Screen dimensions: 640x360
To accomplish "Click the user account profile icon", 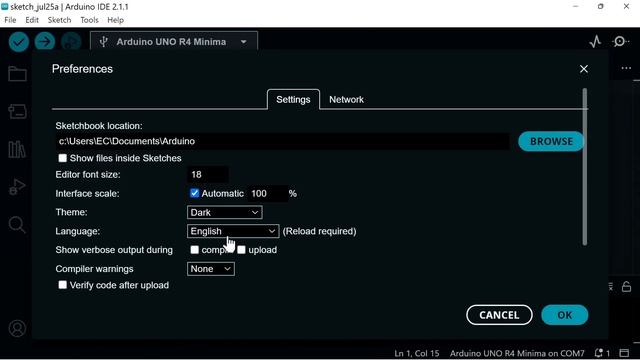I will (x=17, y=329).
